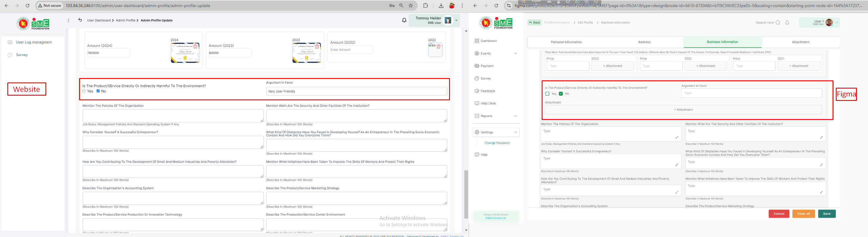
Task: Open the Chrome three-dot menu in left browser
Action: pos(462,6)
